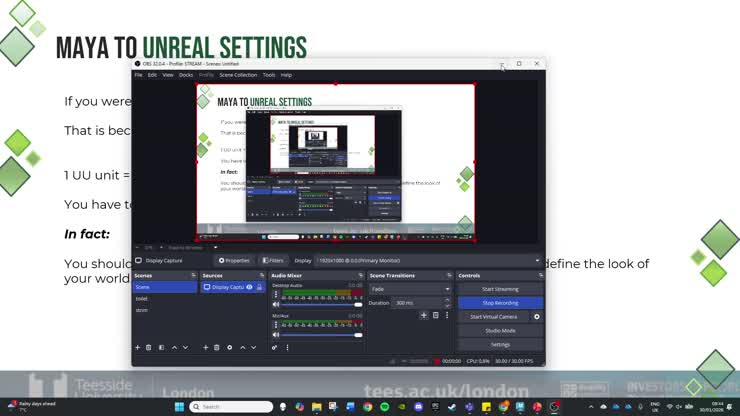The width and height of the screenshot is (740, 416).
Task: Move selected scene down
Action: pos(185,348)
